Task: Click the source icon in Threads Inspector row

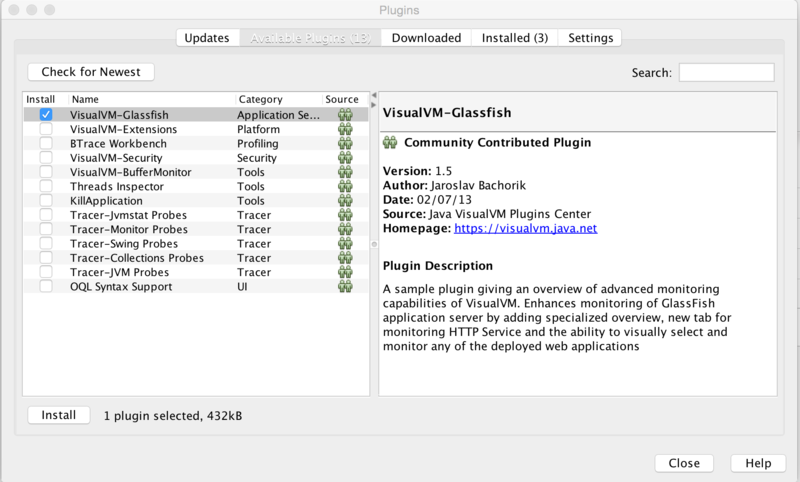Action: pyautogui.click(x=345, y=186)
